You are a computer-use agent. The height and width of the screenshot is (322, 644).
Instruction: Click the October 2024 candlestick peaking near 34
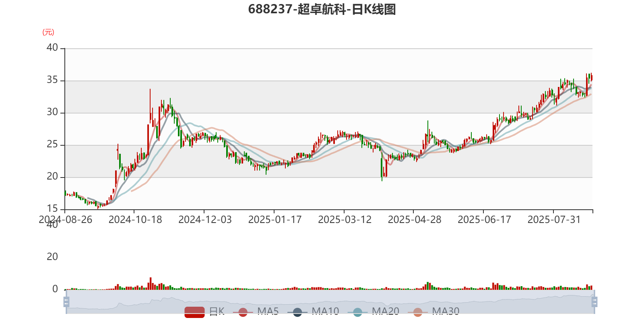pyautogui.click(x=150, y=106)
